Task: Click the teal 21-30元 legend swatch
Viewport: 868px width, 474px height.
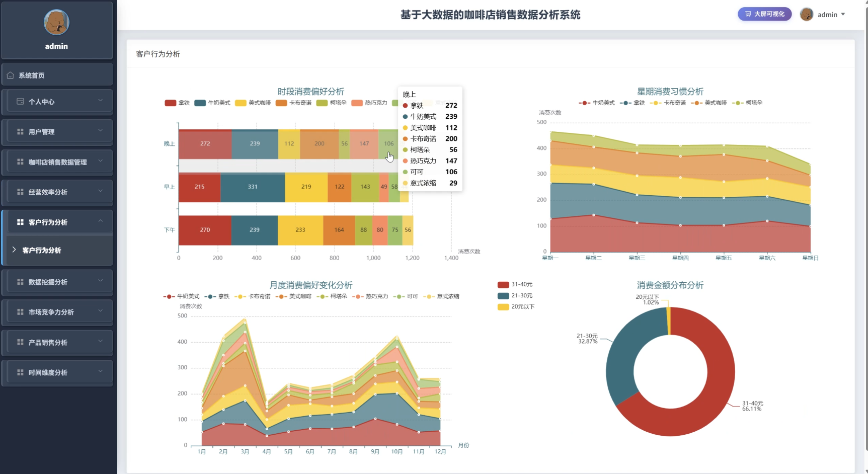Action: [503, 296]
